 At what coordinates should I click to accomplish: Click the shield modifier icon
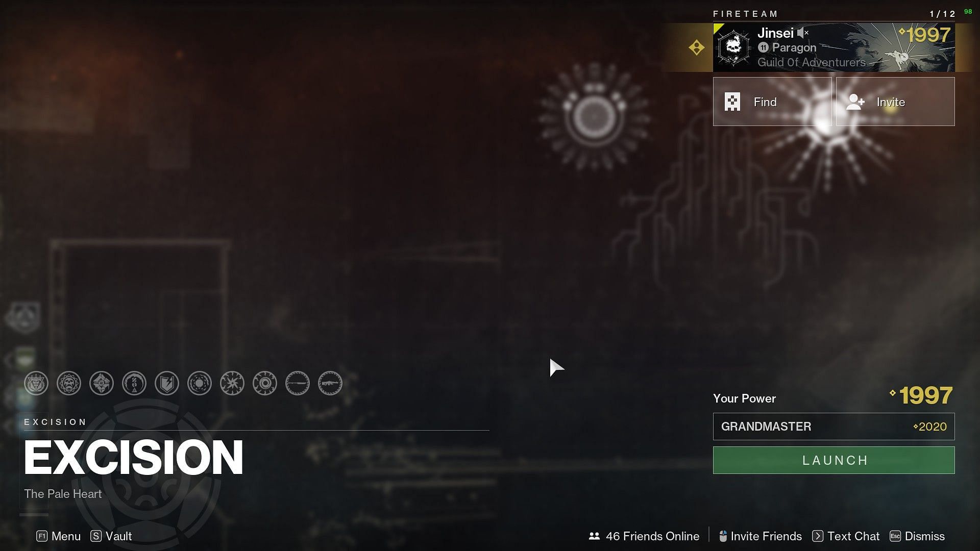tap(166, 383)
